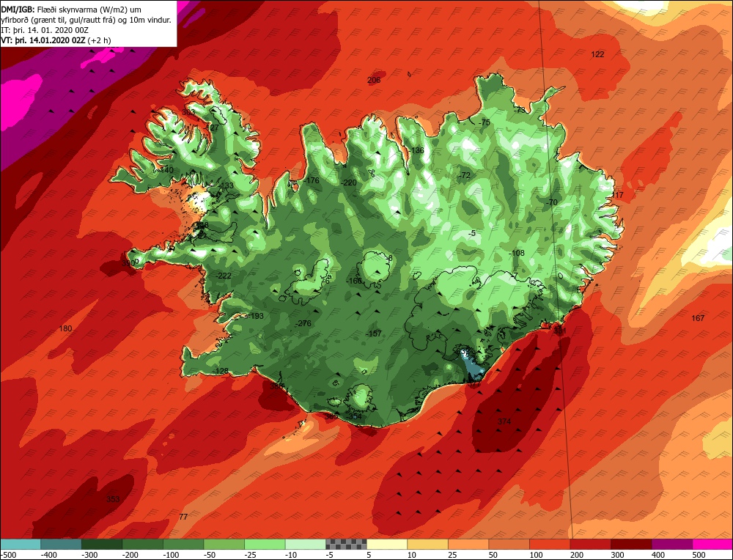Click the '122' value on the map
This screenshot has height=560, width=733.
597,54
